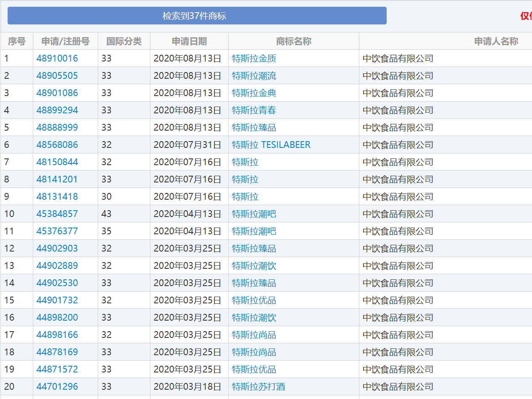The width and height of the screenshot is (532, 399).
Task: Open application number 45384857
Action: click(57, 214)
